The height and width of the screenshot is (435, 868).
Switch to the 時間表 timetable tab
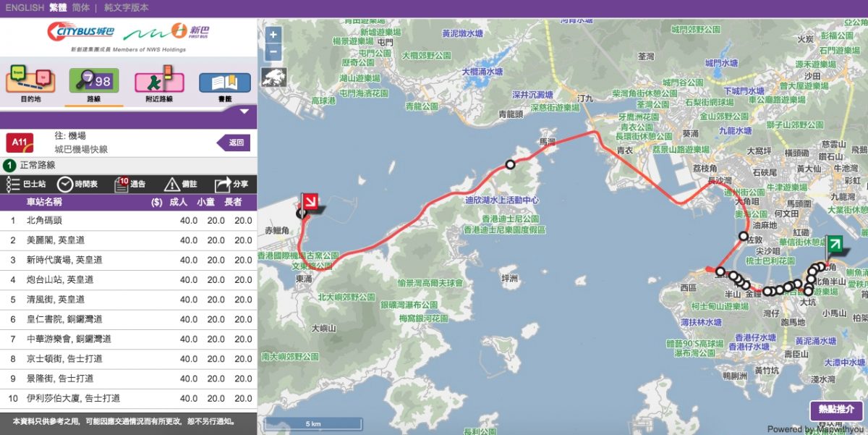pyautogui.click(x=77, y=185)
